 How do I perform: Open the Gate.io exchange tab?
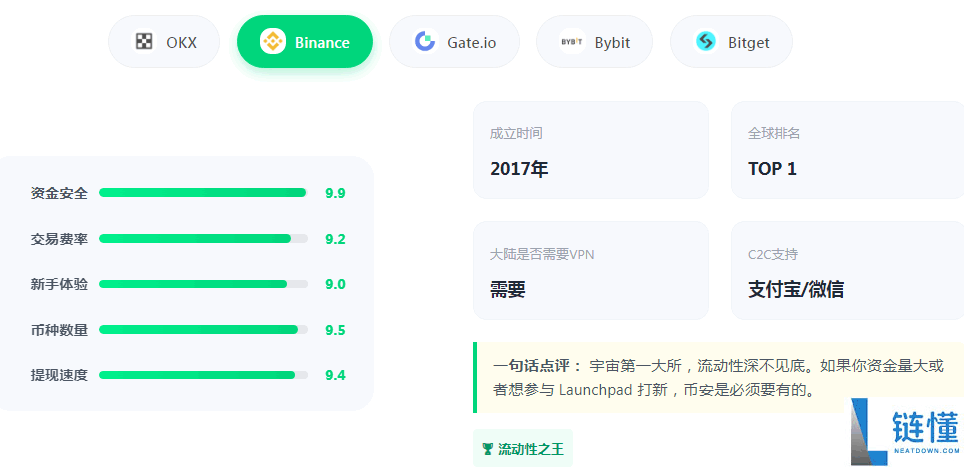point(454,42)
